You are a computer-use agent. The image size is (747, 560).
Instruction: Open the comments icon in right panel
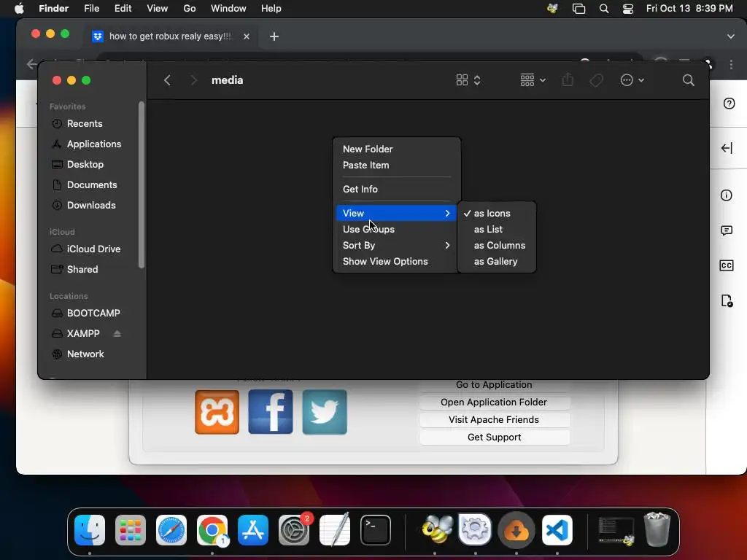(727, 231)
